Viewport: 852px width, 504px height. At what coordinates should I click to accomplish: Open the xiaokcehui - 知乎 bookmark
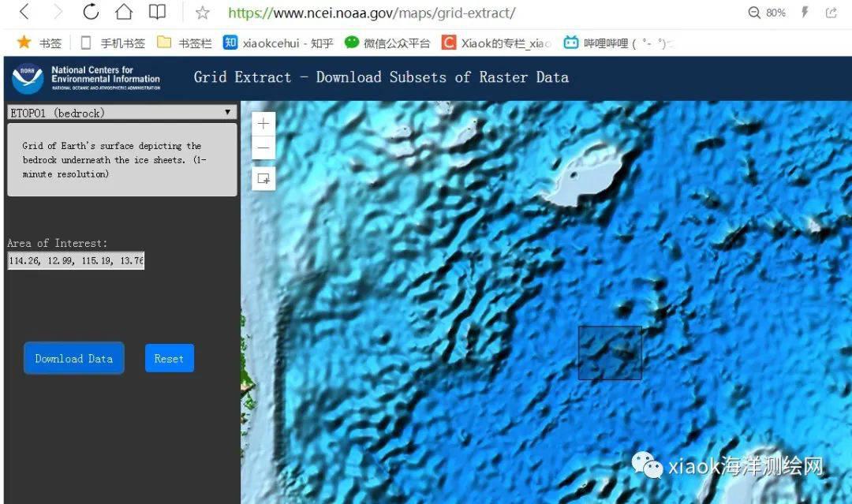click(x=278, y=43)
